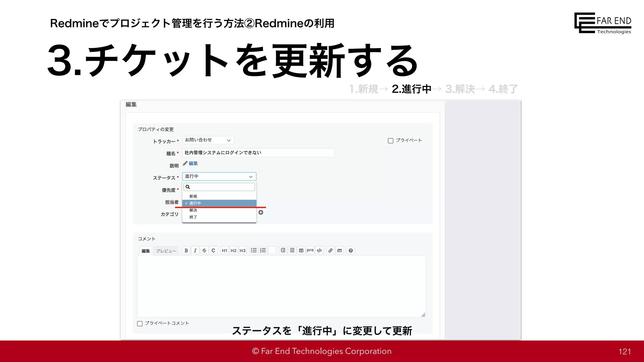Click the 4.終了 step label
This screenshot has height=362, width=644.
pos(503,89)
